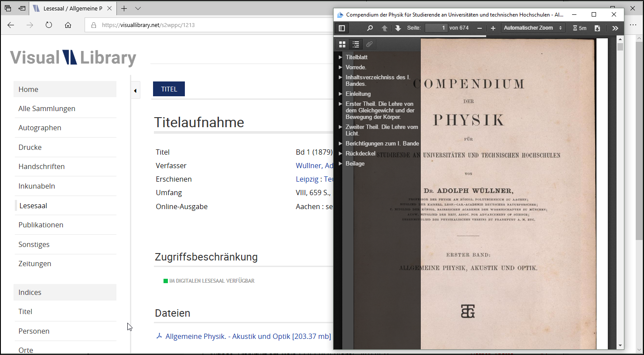Click the browser home icon

68,25
